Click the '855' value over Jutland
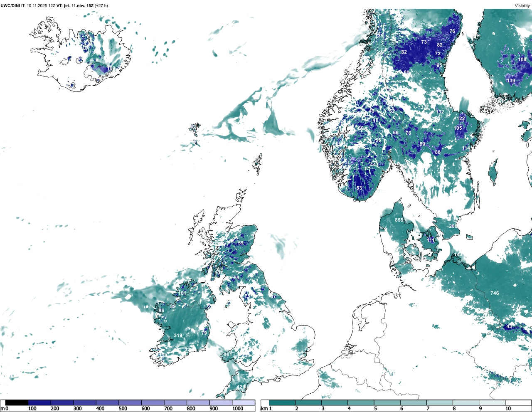 pyautogui.click(x=399, y=220)
